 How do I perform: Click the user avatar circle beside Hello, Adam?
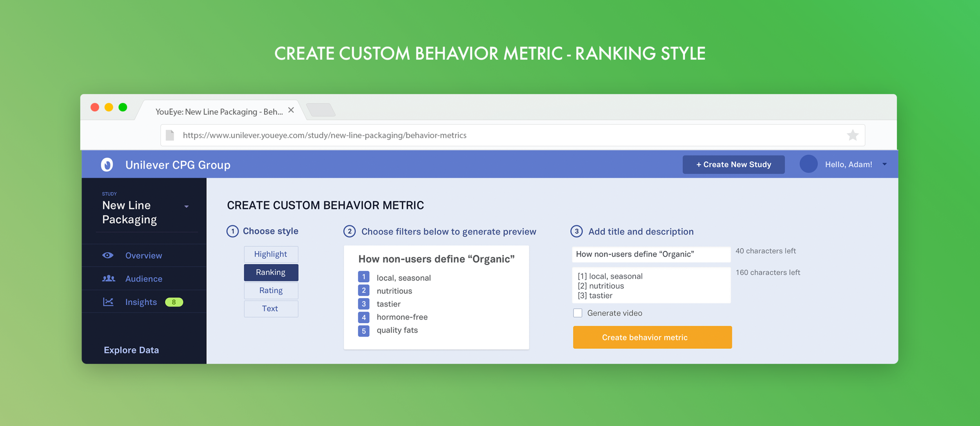point(808,164)
